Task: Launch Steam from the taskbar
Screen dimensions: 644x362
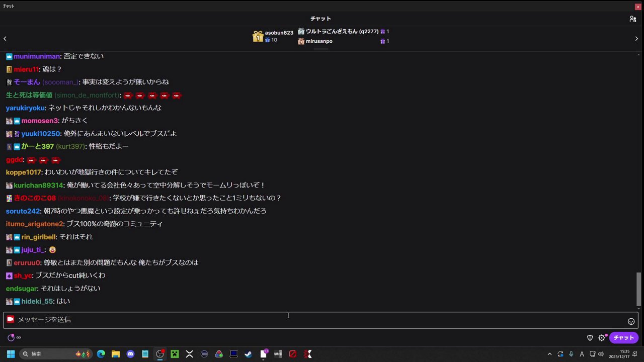Action: pyautogui.click(x=248, y=353)
